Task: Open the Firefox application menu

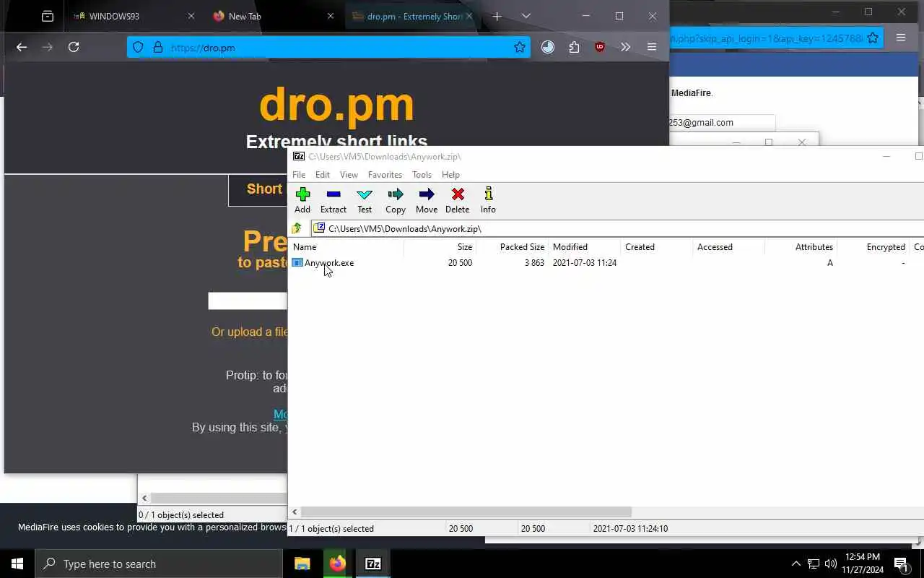Action: pyautogui.click(x=652, y=47)
